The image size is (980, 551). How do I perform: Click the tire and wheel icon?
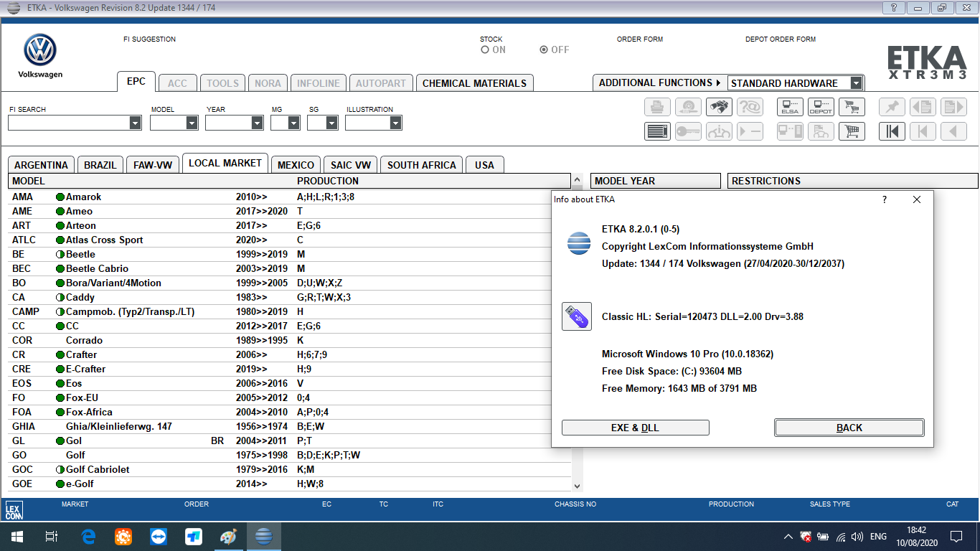pos(688,108)
